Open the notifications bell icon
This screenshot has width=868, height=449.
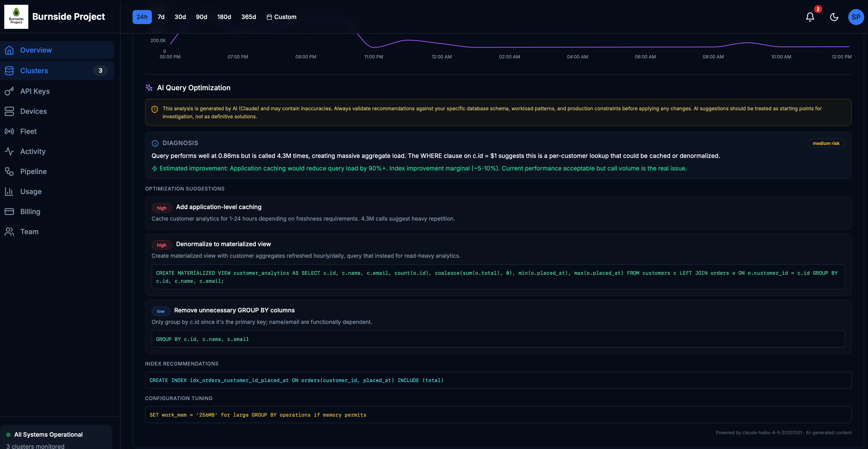810,17
